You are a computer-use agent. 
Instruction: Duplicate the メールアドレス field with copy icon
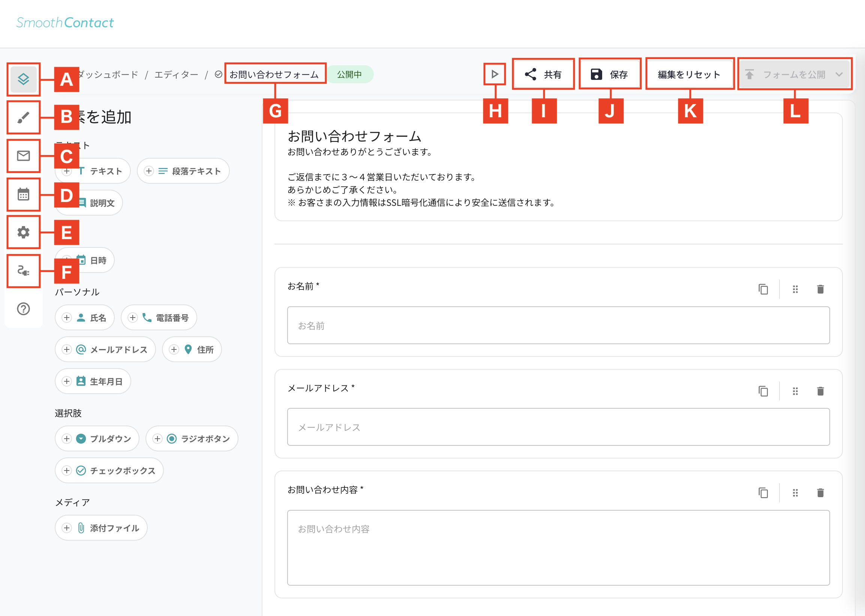tap(763, 391)
